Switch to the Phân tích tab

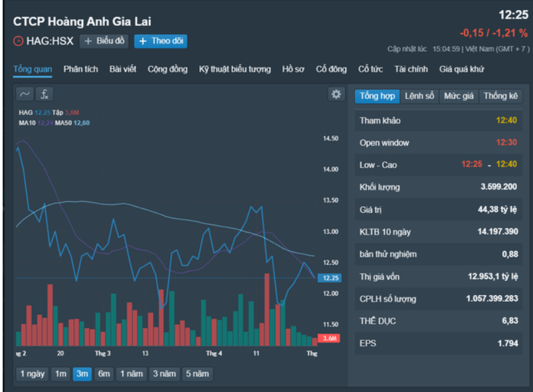(80, 69)
